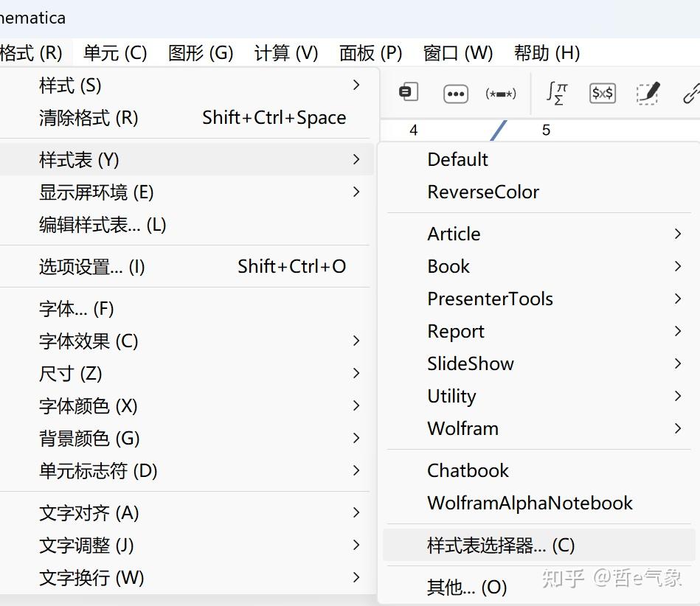Open 选项设置... (I) dialog
Viewport: 700px width, 606px height.
click(92, 266)
